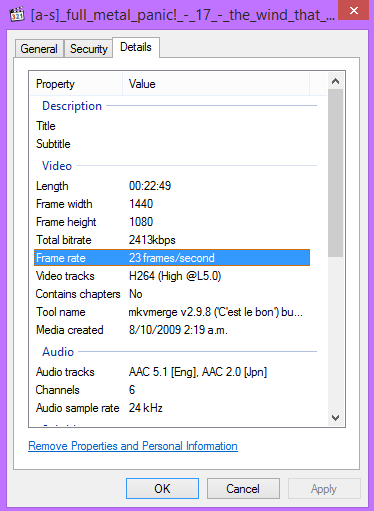Image resolution: width=374 pixels, height=511 pixels.
Task: Select the Title property field
Action: pyautogui.click(x=172, y=126)
